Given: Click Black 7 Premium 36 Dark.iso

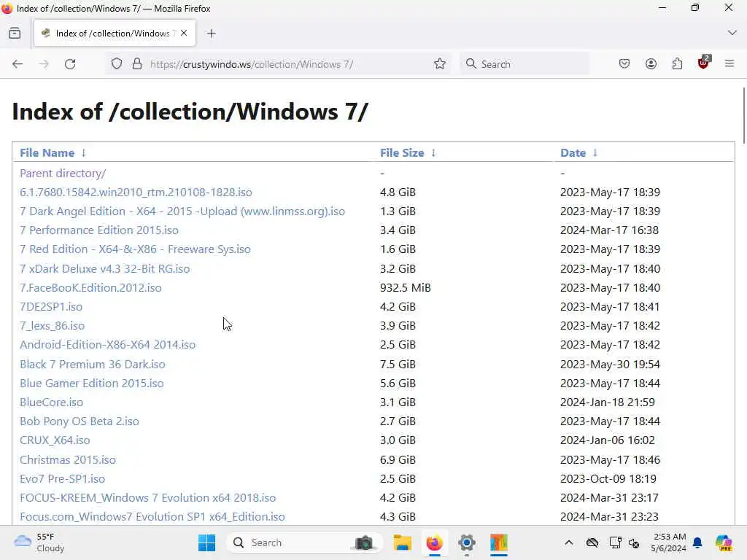Looking at the screenshot, I should click(93, 365).
